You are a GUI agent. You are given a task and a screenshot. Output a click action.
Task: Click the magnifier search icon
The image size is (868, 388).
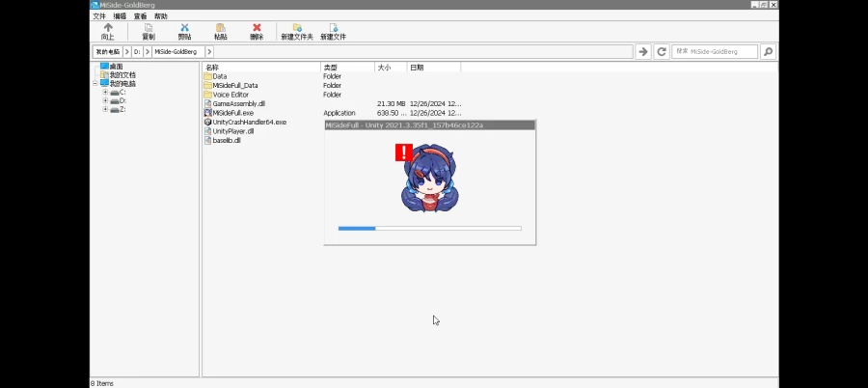point(768,51)
